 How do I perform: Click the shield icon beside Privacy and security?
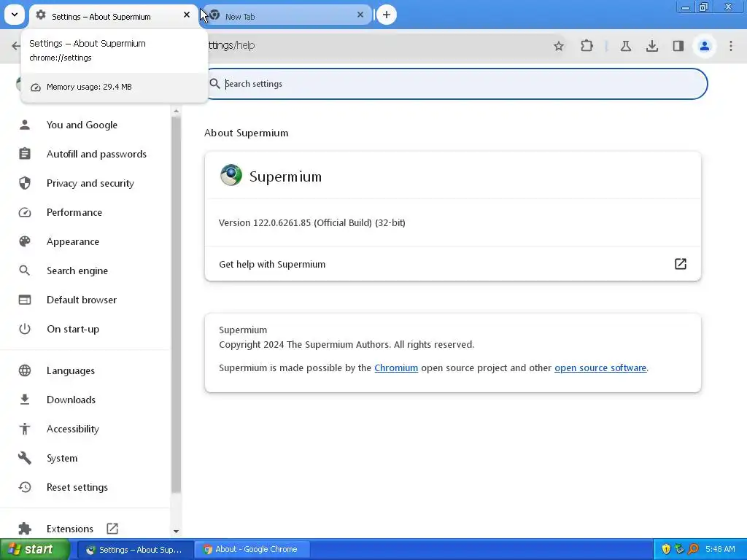tap(25, 183)
